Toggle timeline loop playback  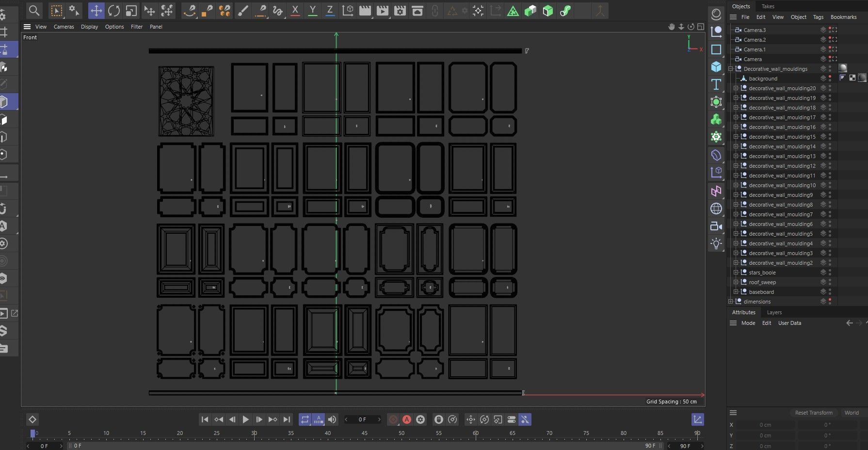click(x=305, y=419)
